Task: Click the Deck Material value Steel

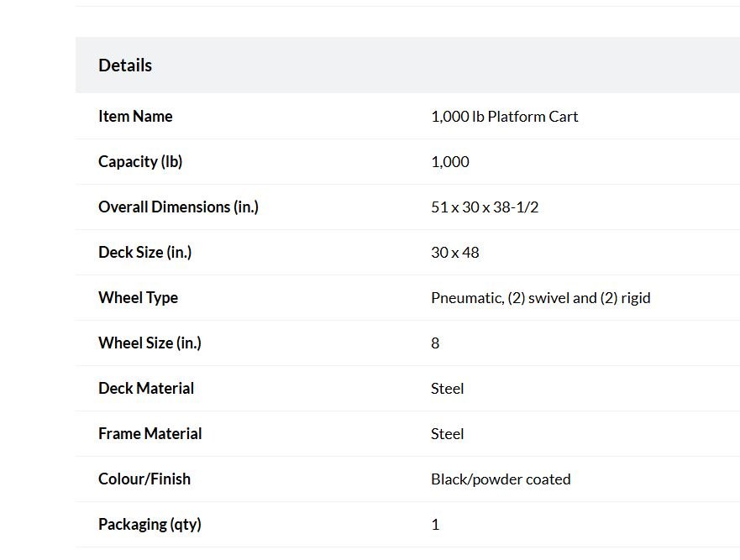Action: pyautogui.click(x=448, y=388)
